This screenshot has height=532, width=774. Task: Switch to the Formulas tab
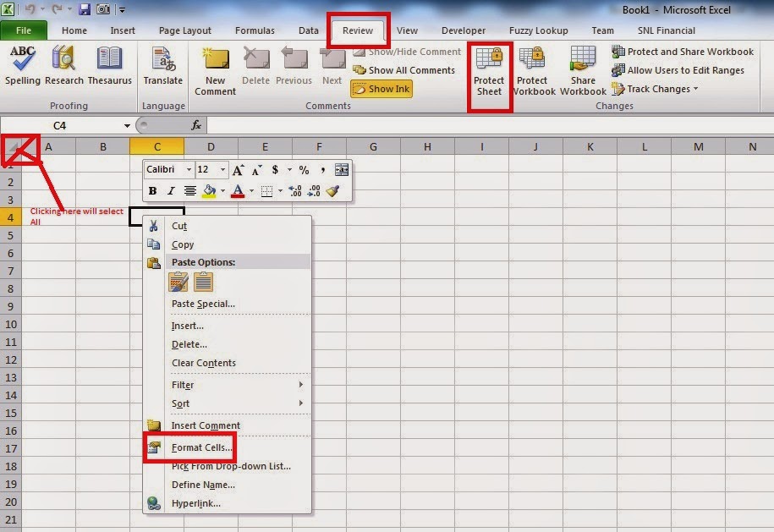coord(255,30)
